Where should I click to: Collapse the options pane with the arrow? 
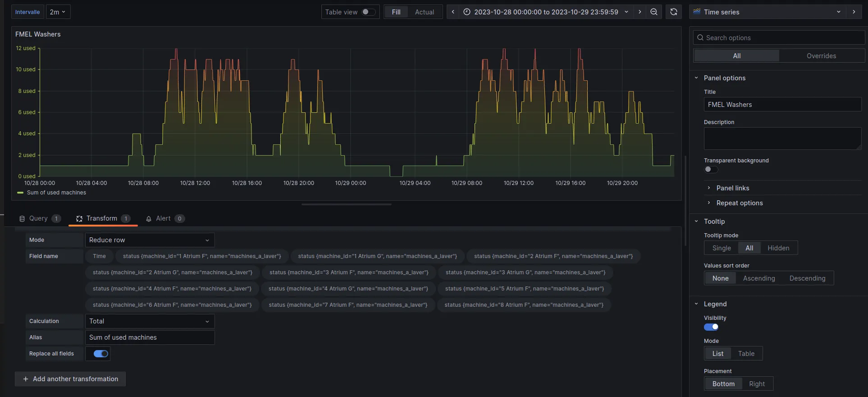(x=854, y=12)
